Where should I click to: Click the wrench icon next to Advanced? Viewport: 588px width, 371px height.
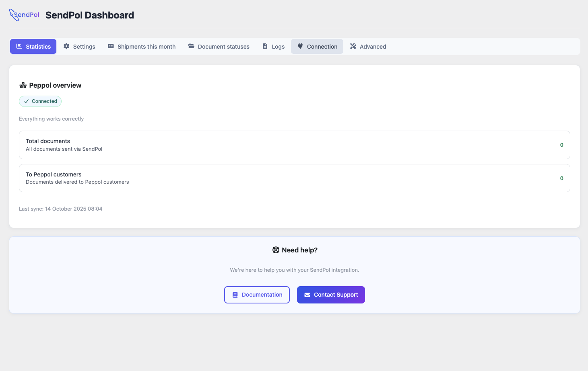tap(353, 46)
